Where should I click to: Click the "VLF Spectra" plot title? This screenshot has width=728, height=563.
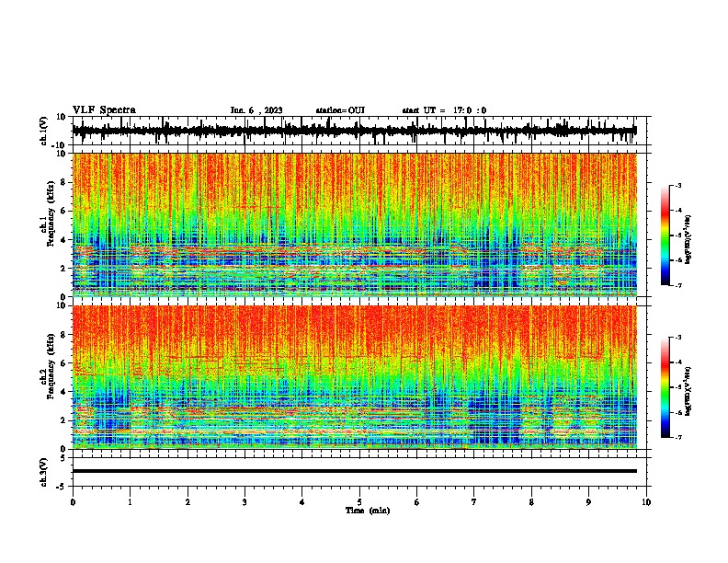(104, 110)
